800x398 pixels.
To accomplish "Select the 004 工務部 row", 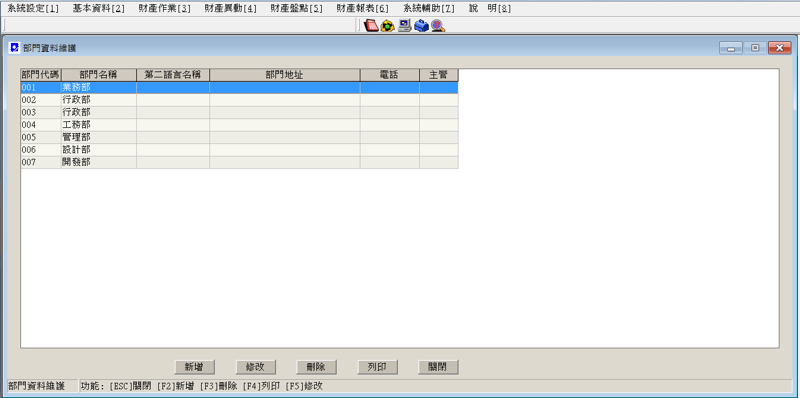I will point(239,125).
